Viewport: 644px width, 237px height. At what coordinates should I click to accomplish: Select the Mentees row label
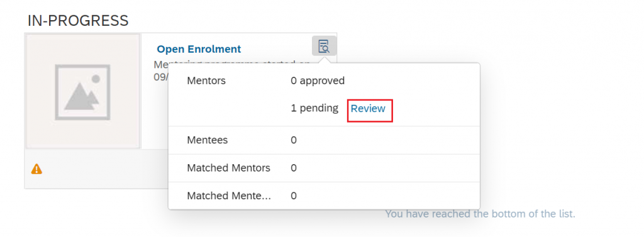[208, 140]
